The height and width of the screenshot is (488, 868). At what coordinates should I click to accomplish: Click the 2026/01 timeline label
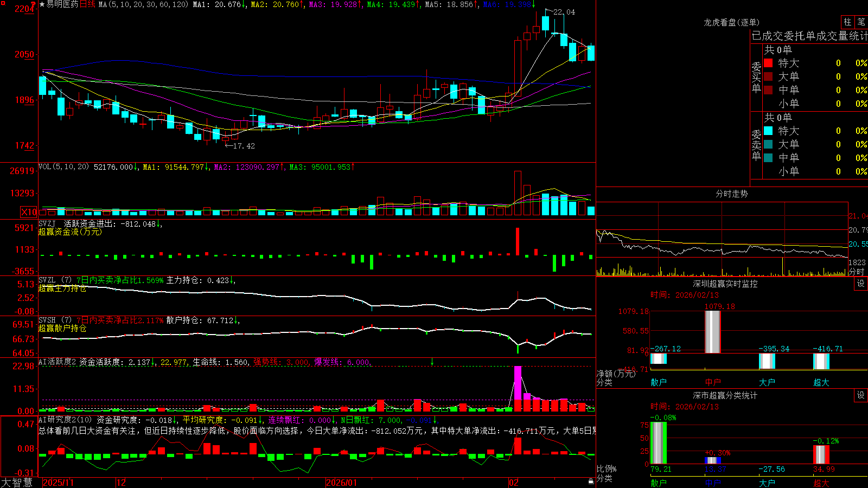pyautogui.click(x=342, y=483)
